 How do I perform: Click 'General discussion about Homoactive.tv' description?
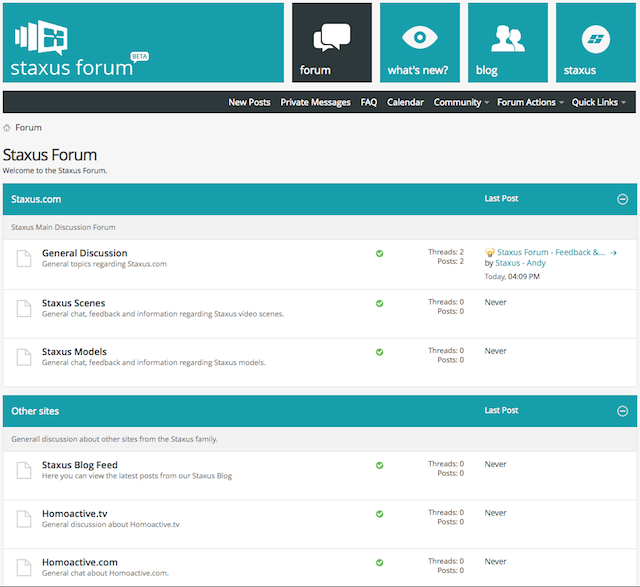111,525
